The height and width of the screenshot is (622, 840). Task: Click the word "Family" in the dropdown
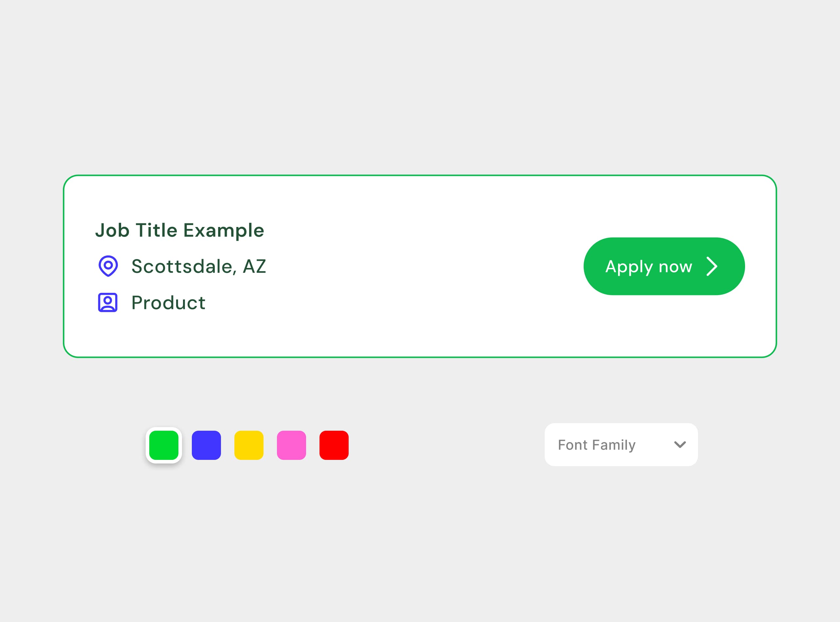pos(613,445)
